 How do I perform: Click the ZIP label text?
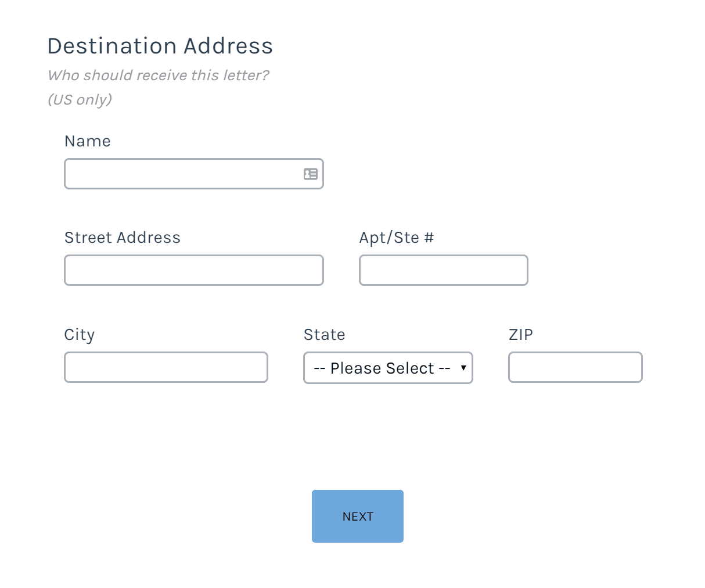(521, 335)
